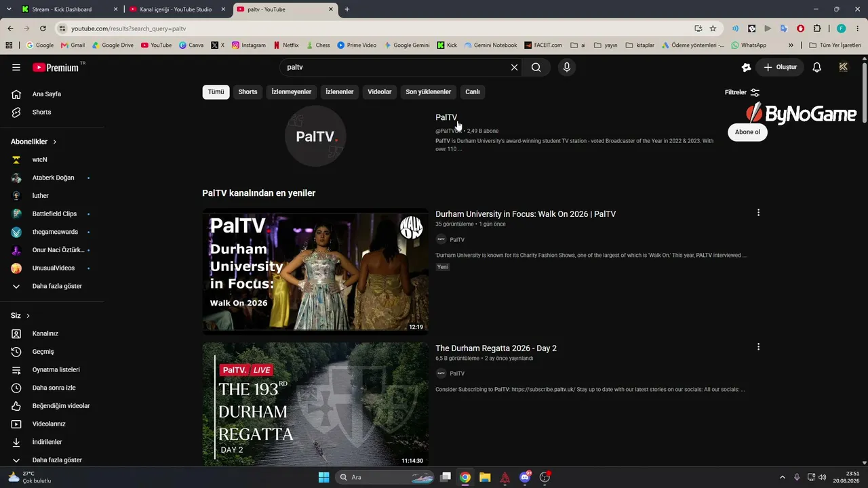Play the Durham Regatta Day 2 thumbnail

315,405
